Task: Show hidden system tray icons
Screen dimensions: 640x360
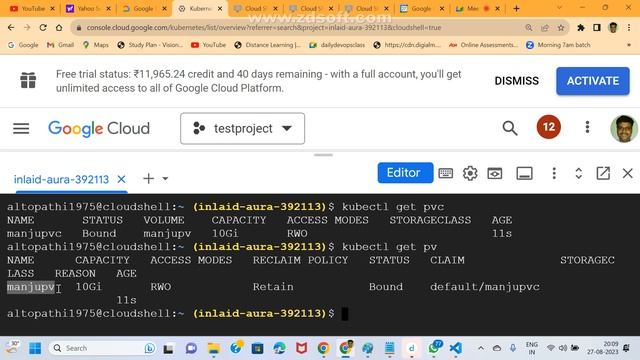Action: point(481,348)
